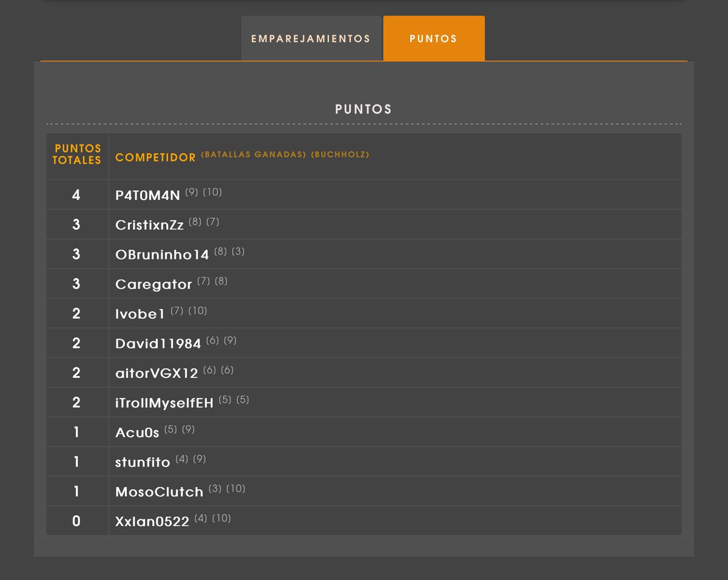The height and width of the screenshot is (580, 728).
Task: Click the PUNTOS TOTALES column header
Action: click(x=77, y=154)
